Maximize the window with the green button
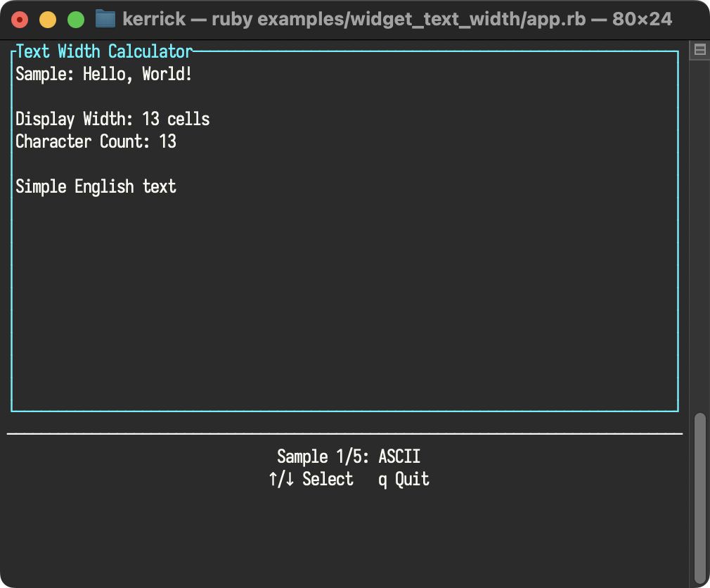The image size is (710, 588). pos(76,20)
